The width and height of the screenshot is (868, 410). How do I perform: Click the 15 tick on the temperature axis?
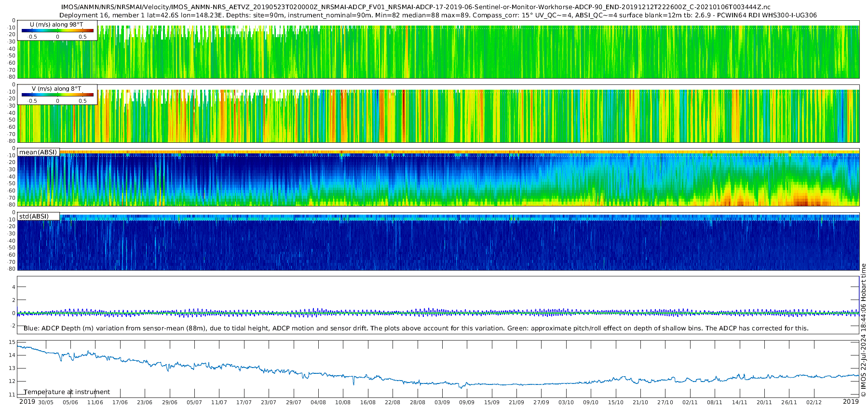coord(12,342)
